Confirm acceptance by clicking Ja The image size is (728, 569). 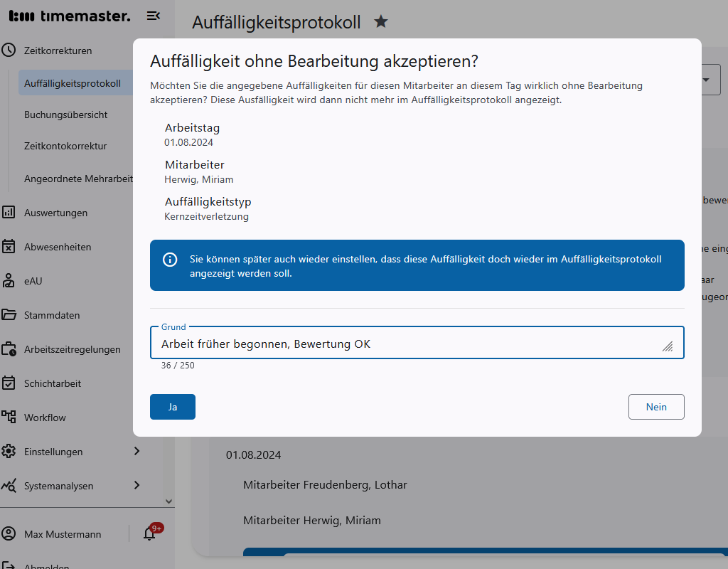click(172, 406)
